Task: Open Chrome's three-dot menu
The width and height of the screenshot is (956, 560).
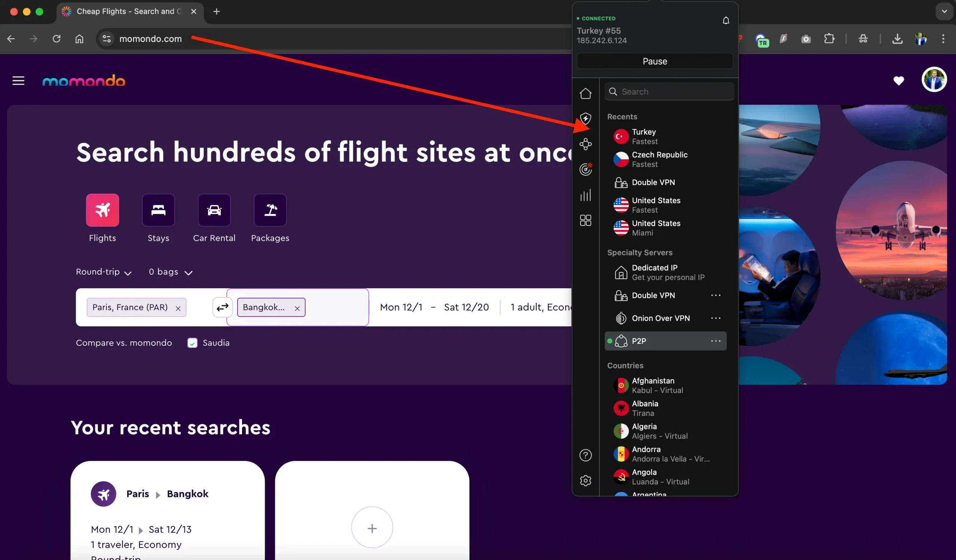Action: (x=943, y=38)
